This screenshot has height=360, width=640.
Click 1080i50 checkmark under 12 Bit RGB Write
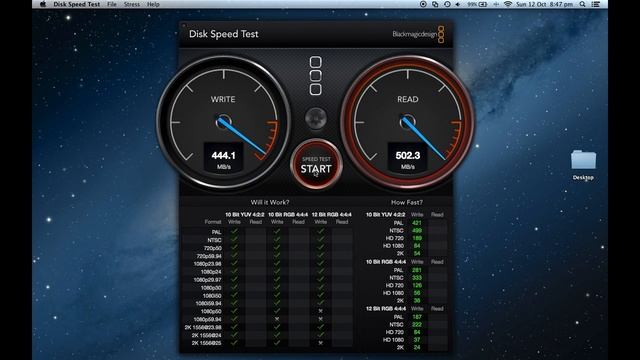tap(320, 295)
